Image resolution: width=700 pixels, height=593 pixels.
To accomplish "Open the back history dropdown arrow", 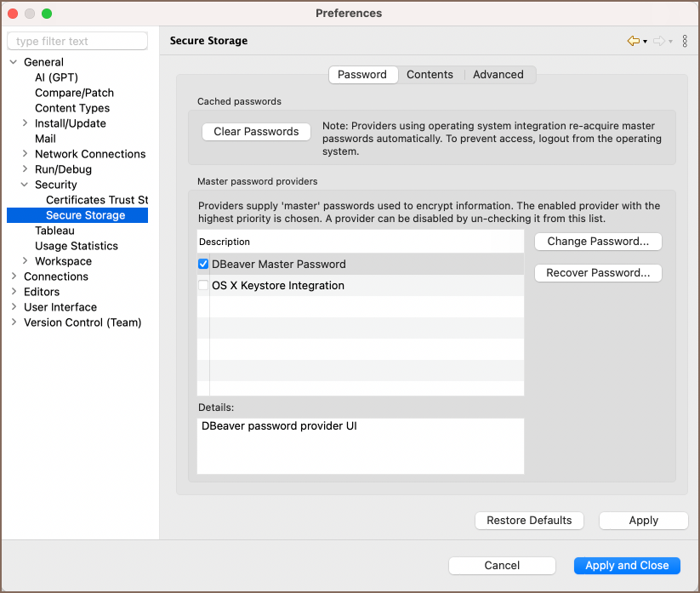I will (645, 42).
